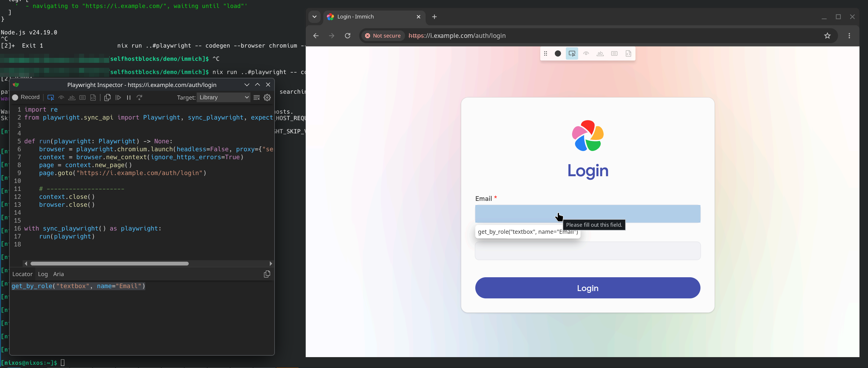868x368 pixels.
Task: Click the overlay toolbar drag handle in browser
Action: [546, 53]
